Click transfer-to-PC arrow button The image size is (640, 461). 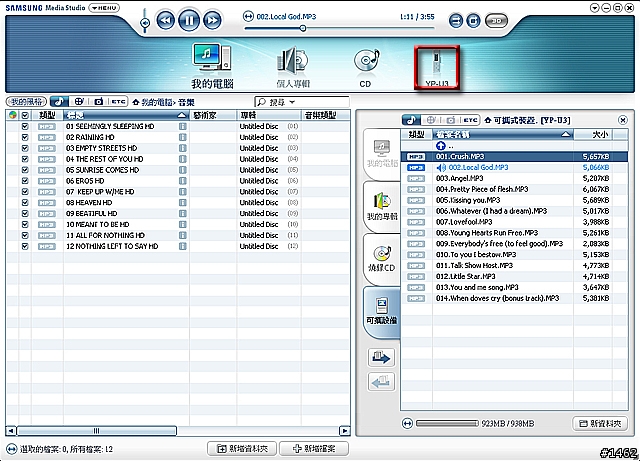coord(381,382)
